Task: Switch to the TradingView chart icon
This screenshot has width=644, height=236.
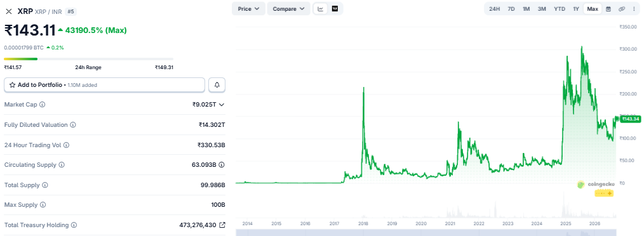Action: [x=335, y=9]
